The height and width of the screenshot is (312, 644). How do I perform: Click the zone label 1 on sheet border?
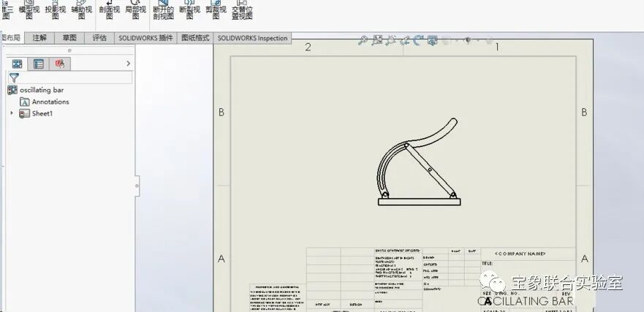[x=497, y=47]
